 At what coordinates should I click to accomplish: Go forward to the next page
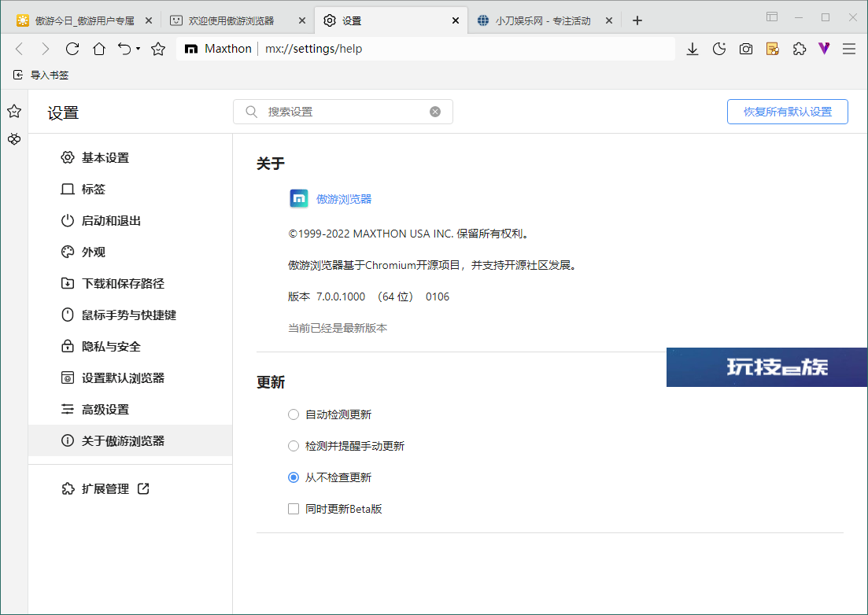click(46, 50)
